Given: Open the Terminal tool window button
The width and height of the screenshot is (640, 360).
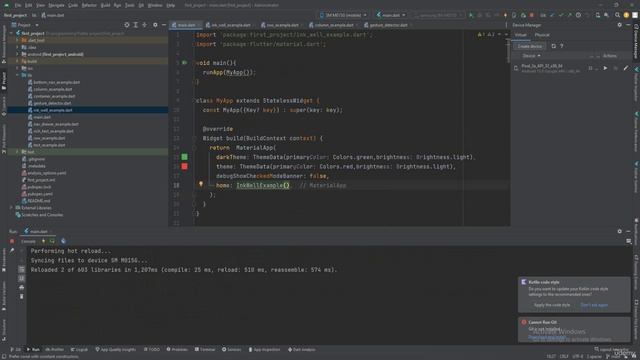Looking at the screenshot, I should tap(205, 349).
